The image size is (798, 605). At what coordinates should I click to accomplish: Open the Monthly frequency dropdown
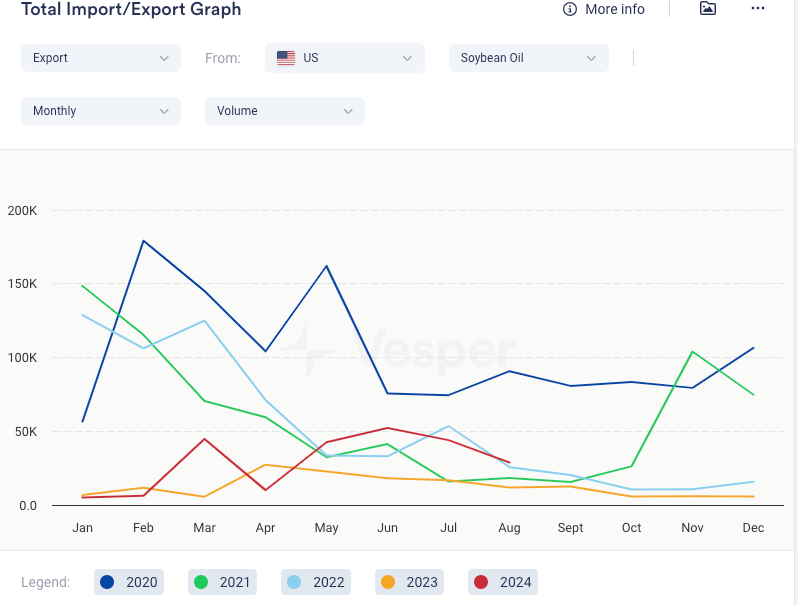(x=100, y=111)
